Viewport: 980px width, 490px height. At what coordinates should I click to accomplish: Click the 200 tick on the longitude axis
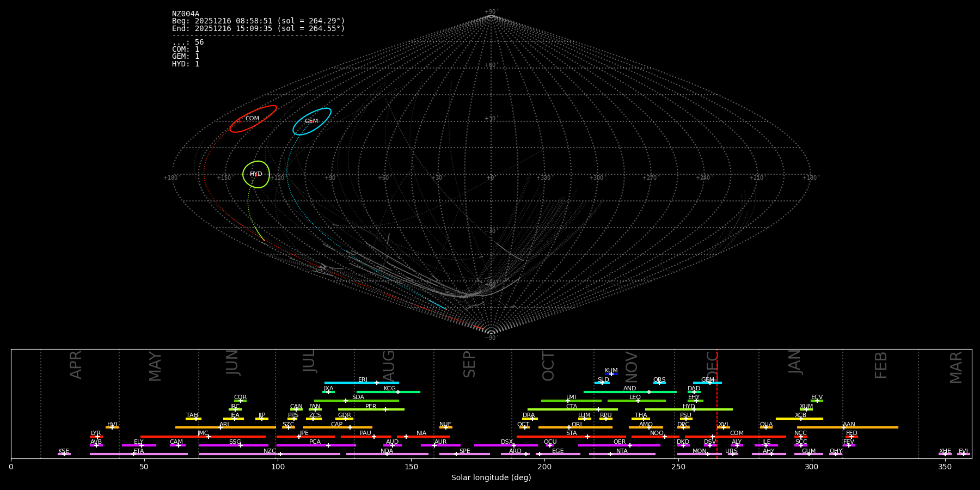tap(544, 467)
